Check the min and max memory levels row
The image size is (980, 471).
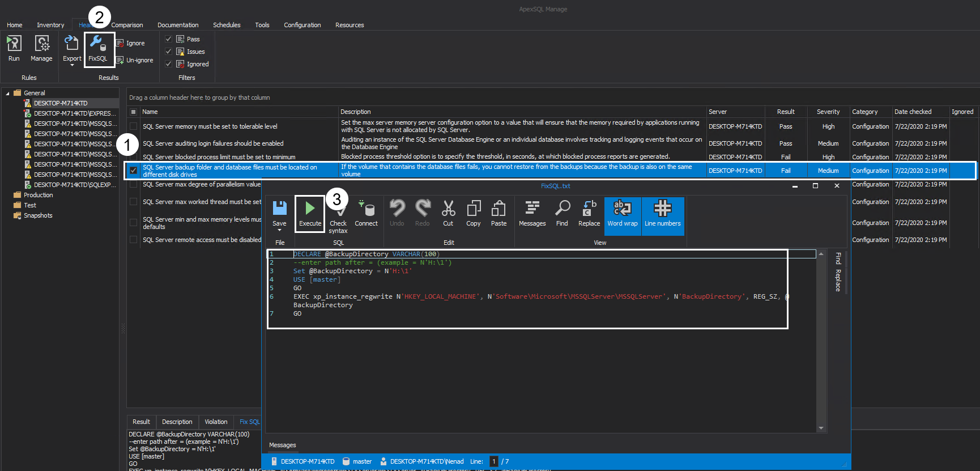tap(133, 223)
